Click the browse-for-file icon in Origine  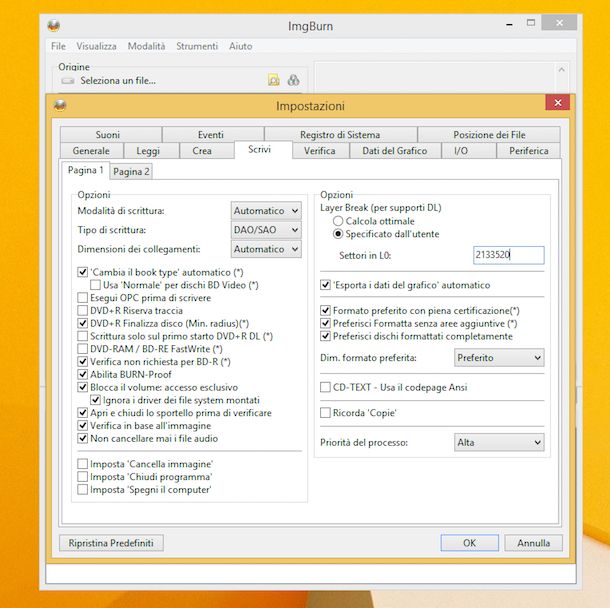pos(274,80)
